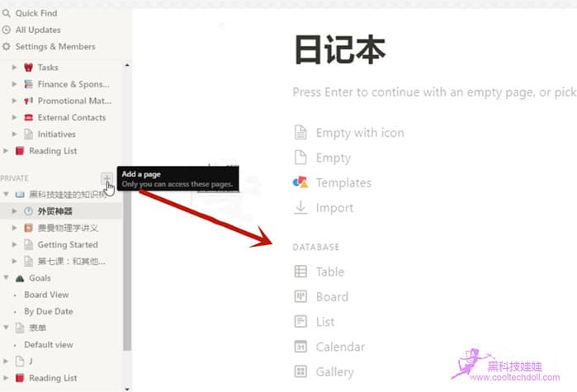Open the 第七课：和其他... page
Viewport: 577px width, 392px height.
[72, 262]
